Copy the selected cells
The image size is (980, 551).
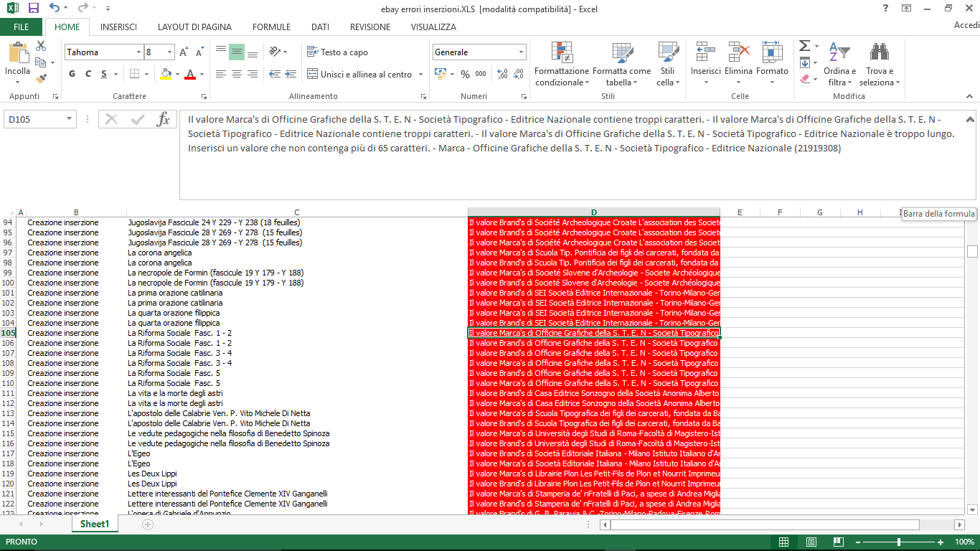tap(39, 62)
